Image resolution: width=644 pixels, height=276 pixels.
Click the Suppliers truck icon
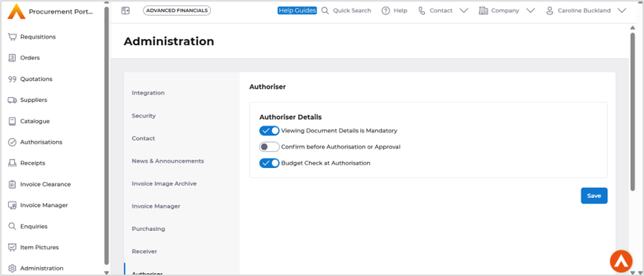click(x=12, y=100)
